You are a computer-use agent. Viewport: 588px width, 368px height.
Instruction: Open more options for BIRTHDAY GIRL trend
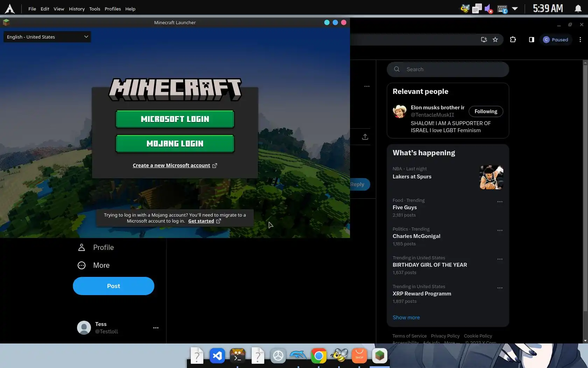(x=500, y=259)
